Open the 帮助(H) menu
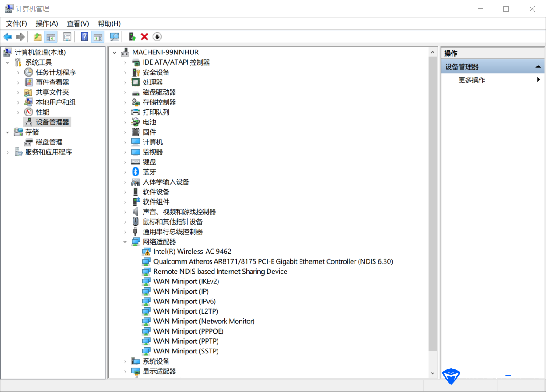 point(109,23)
